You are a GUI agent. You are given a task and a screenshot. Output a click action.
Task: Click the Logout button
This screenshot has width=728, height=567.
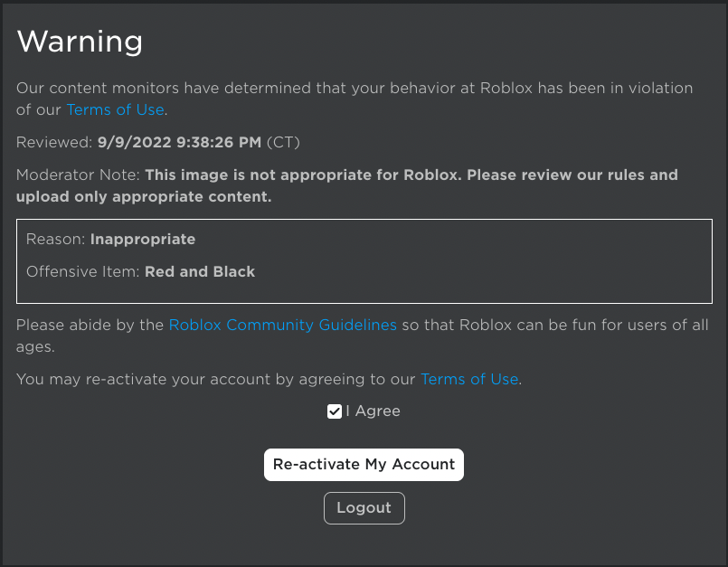[364, 508]
